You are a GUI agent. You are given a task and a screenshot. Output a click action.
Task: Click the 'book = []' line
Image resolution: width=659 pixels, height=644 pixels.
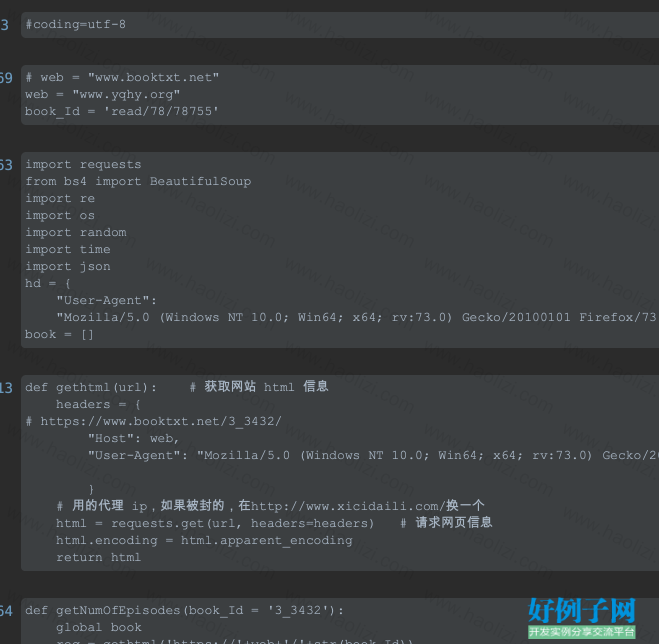tap(59, 334)
